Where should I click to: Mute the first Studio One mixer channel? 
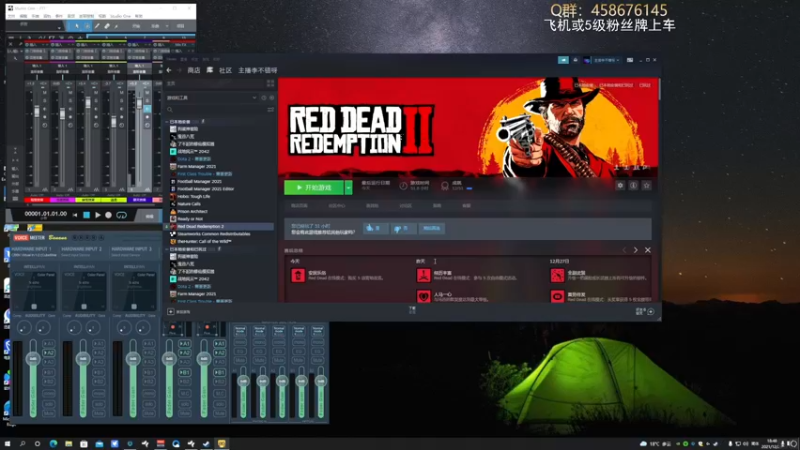point(44,92)
